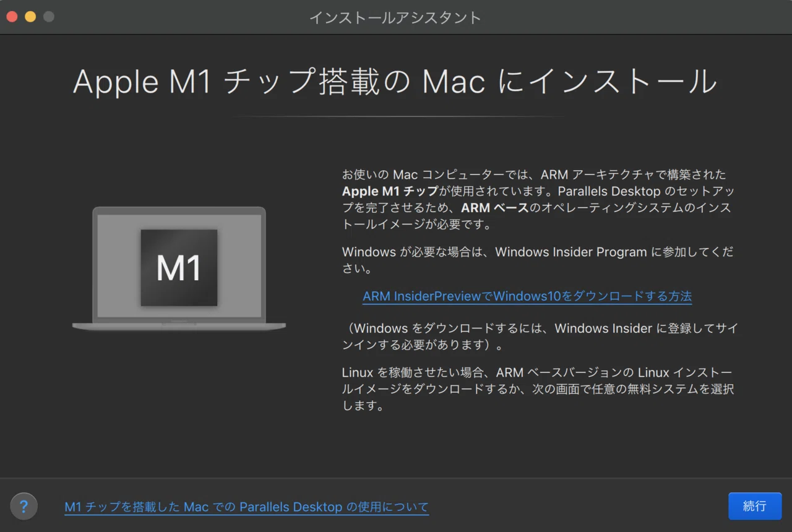
Task: Click the Linux ARM install image paragraph
Action: click(538, 389)
